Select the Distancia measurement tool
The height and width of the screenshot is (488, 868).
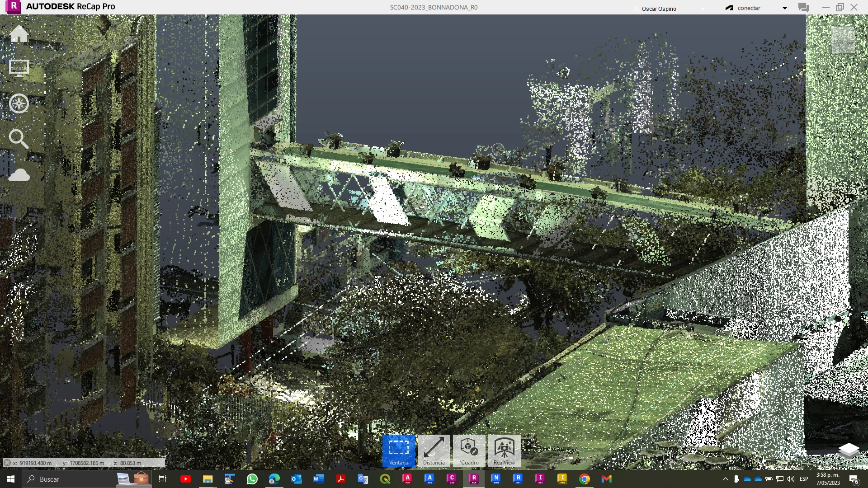tap(434, 450)
